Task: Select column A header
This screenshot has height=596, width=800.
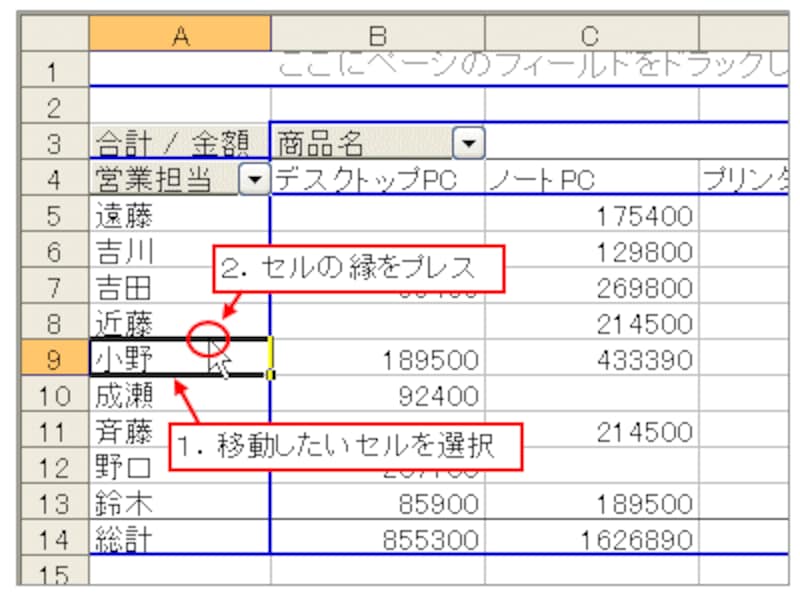Action: point(179,36)
